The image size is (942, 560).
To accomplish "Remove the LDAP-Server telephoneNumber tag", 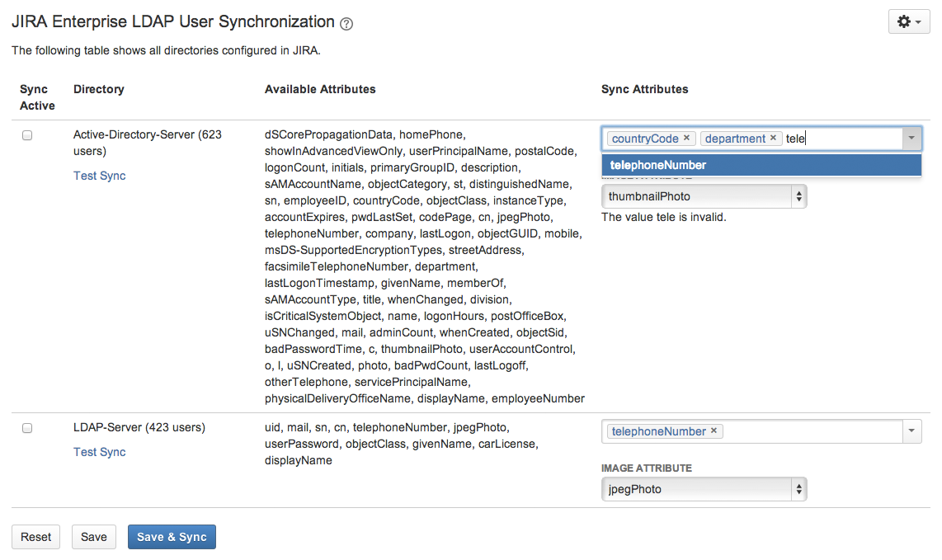I will pyautogui.click(x=714, y=431).
